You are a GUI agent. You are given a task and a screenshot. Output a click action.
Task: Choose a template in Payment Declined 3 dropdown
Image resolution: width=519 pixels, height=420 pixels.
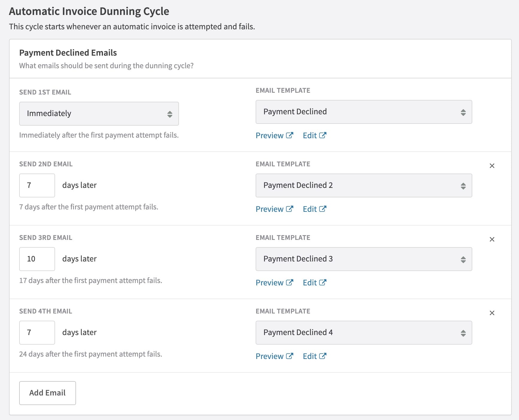pyautogui.click(x=363, y=259)
